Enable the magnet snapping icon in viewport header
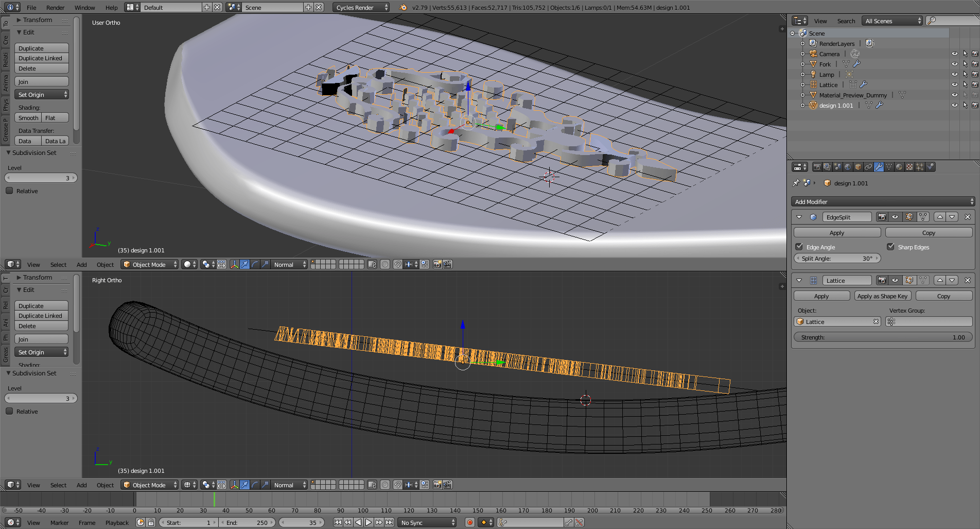This screenshot has width=980, height=529. pos(397,264)
